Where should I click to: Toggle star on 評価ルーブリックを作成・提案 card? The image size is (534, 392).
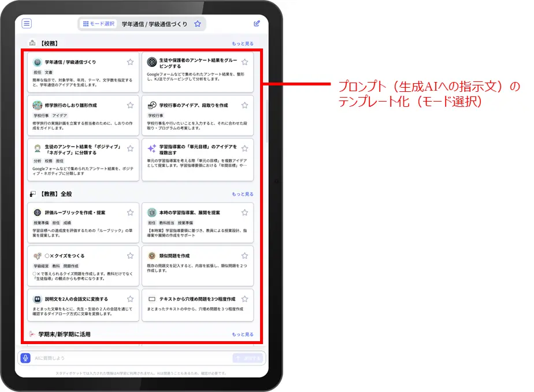[x=130, y=212]
